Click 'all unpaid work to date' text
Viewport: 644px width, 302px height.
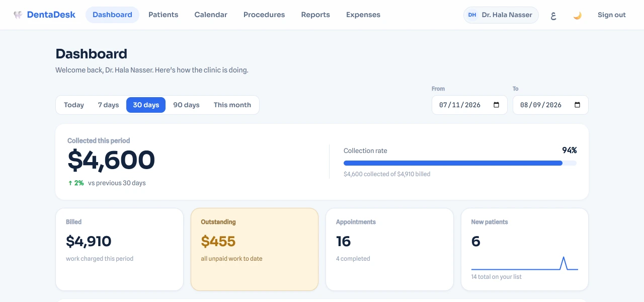click(232, 259)
